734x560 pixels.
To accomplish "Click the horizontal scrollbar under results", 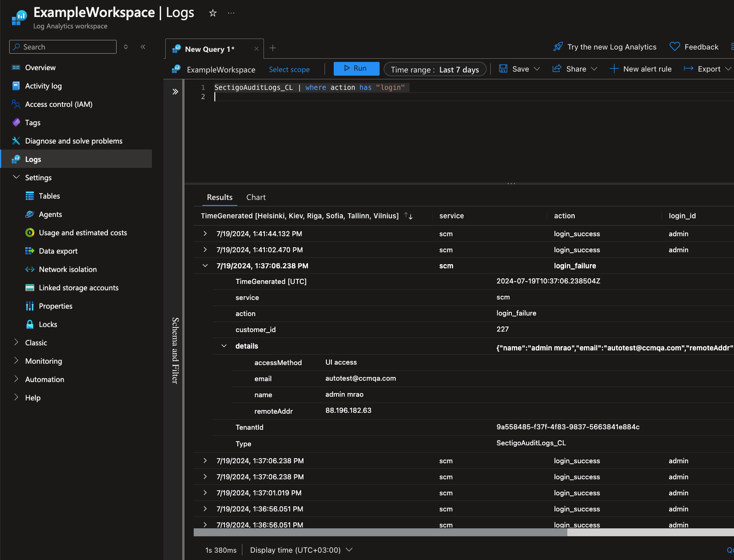I will 381,532.
